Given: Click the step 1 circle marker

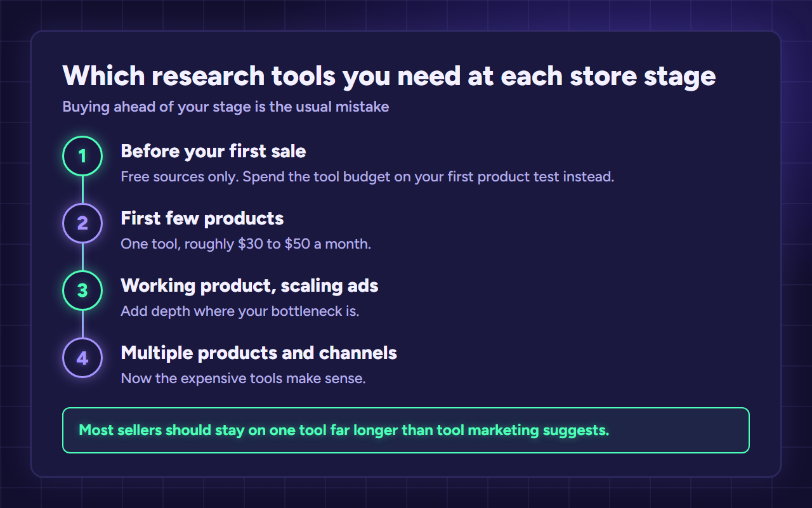Looking at the screenshot, I should tap(82, 156).
